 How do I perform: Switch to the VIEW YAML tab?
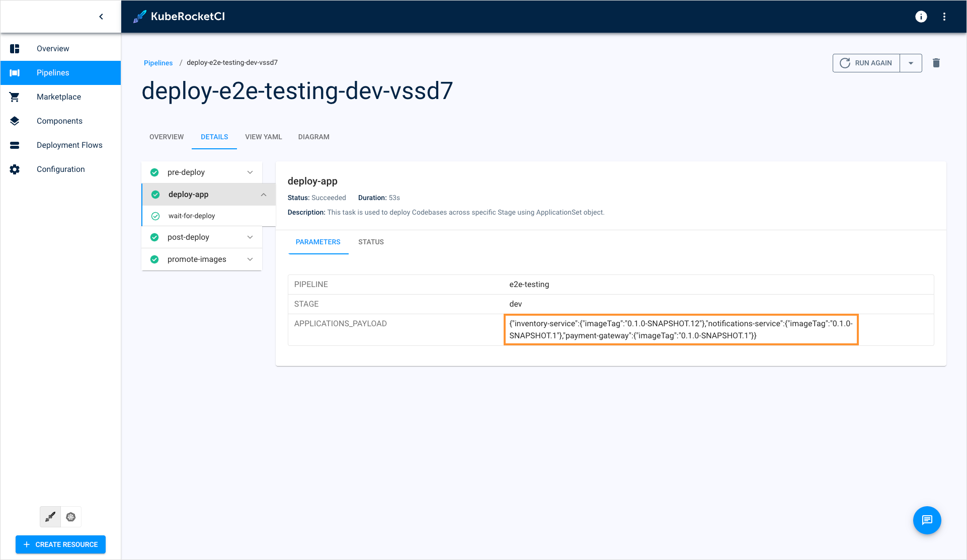coord(263,137)
